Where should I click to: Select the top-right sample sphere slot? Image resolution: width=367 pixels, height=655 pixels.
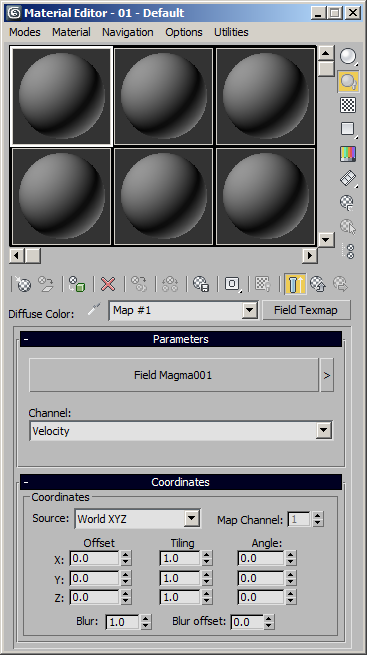266,96
